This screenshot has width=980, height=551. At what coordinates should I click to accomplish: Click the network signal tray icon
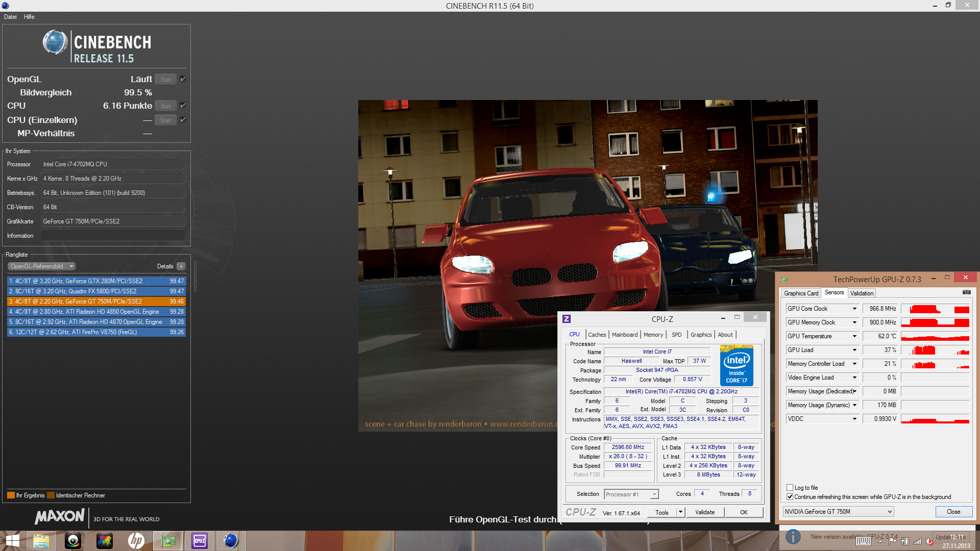917,541
